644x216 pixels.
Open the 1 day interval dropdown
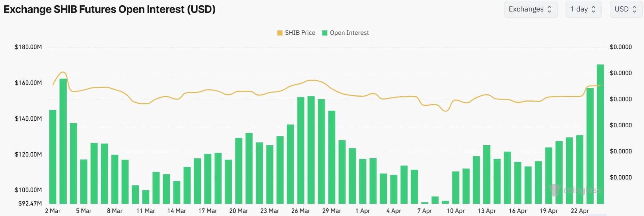click(x=583, y=9)
